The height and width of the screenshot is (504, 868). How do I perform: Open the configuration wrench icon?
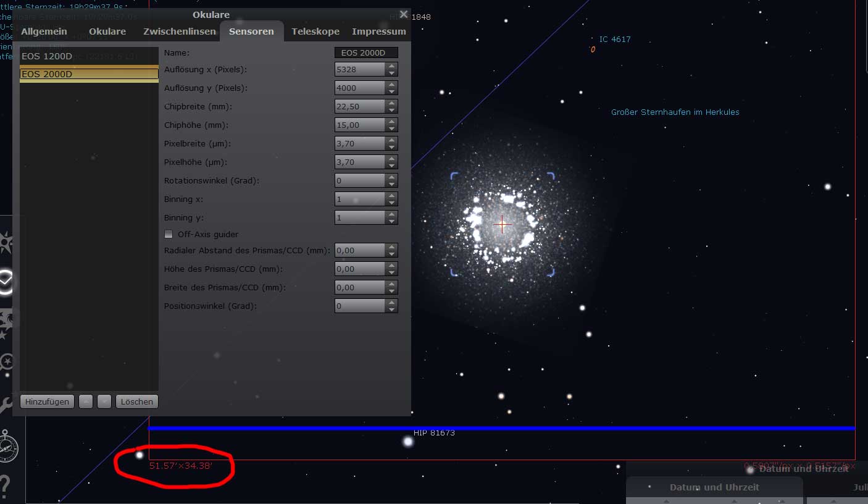[x=7, y=405]
